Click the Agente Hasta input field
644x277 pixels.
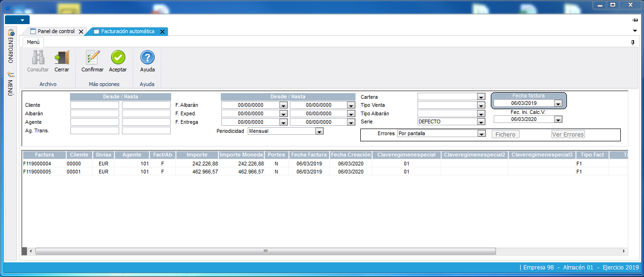coord(146,122)
